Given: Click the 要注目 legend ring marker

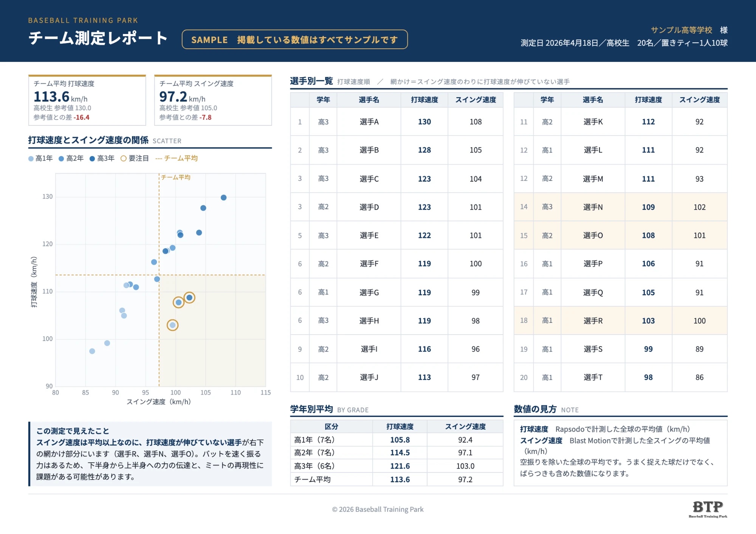Looking at the screenshot, I should click(x=123, y=159).
